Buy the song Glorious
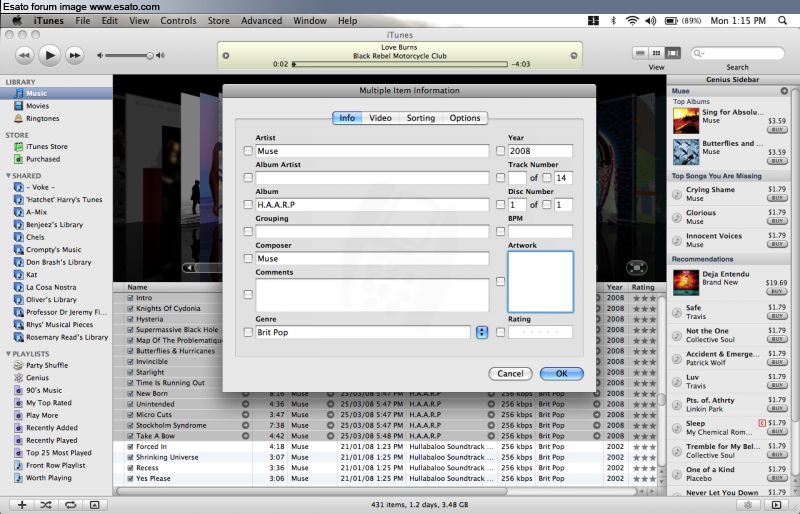Image resolution: width=800 pixels, height=514 pixels. (777, 221)
